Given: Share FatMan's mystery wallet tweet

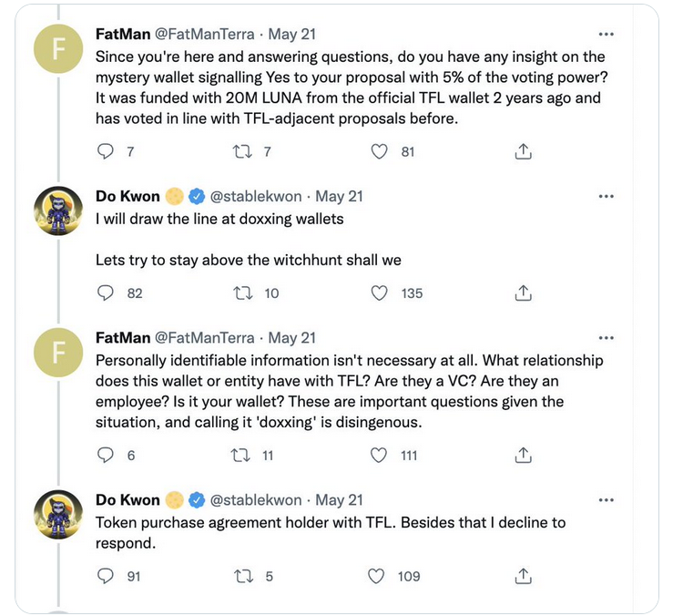Looking at the screenshot, I should 524,153.
